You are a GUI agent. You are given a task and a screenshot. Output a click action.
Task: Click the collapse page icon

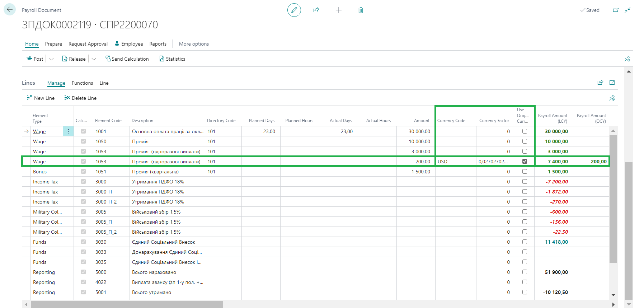click(x=627, y=10)
